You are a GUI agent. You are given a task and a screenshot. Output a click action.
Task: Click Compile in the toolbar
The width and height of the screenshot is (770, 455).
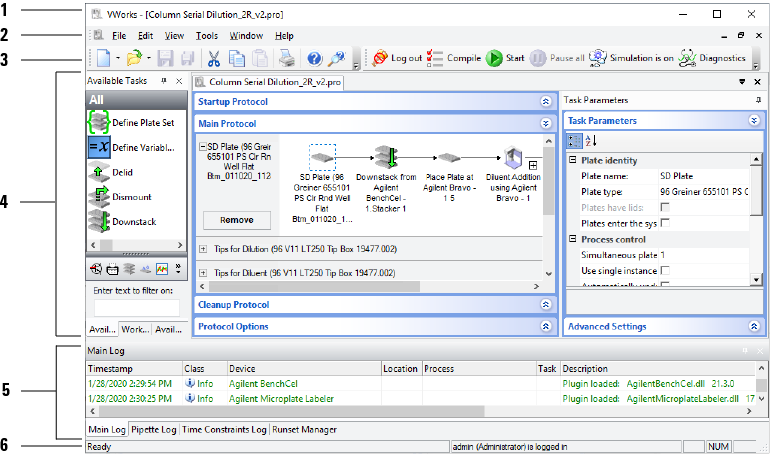click(454, 58)
